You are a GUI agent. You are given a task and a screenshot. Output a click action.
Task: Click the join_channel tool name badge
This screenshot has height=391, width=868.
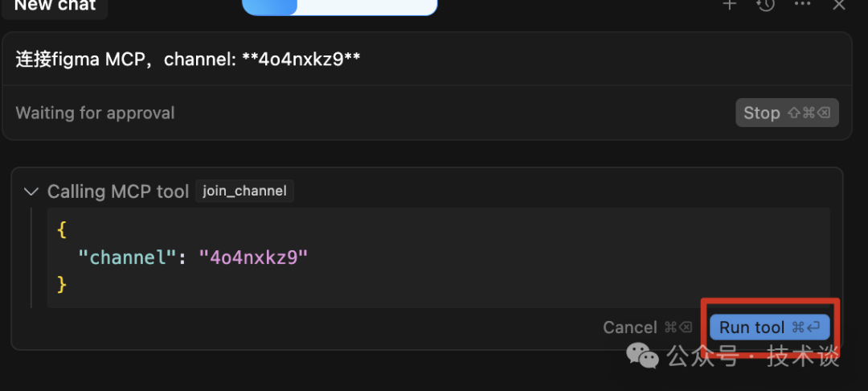pos(244,191)
